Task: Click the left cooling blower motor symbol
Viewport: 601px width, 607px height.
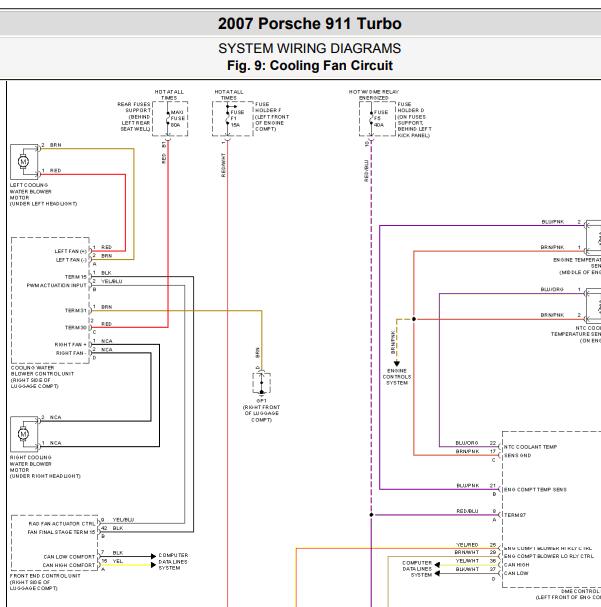Action: click(x=24, y=161)
